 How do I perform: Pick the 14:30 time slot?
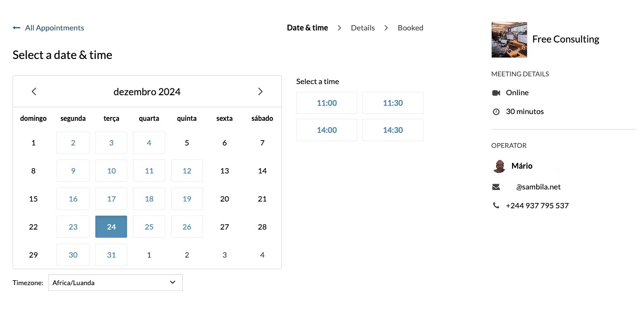click(x=393, y=130)
